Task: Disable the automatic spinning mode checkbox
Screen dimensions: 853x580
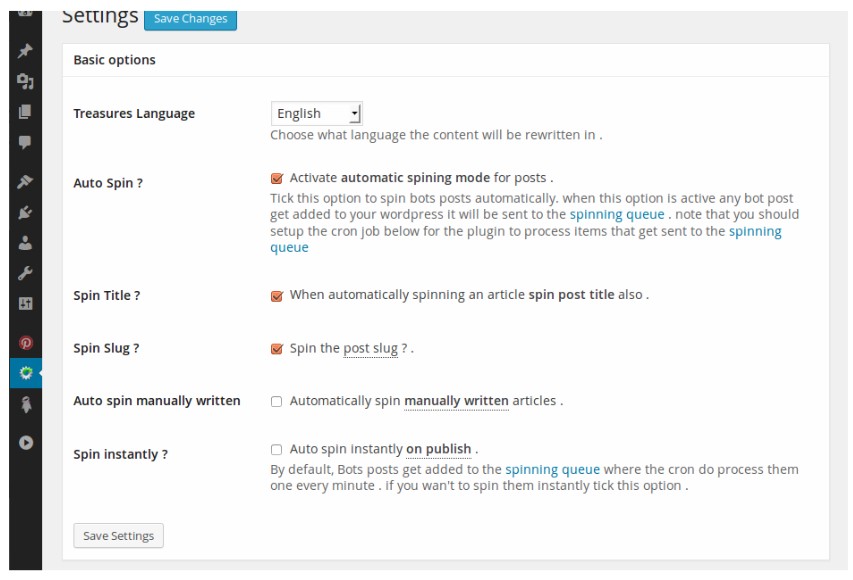Action: tap(277, 178)
